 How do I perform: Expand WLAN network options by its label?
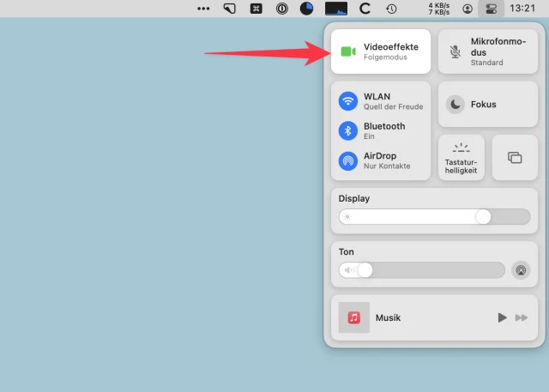(x=376, y=96)
